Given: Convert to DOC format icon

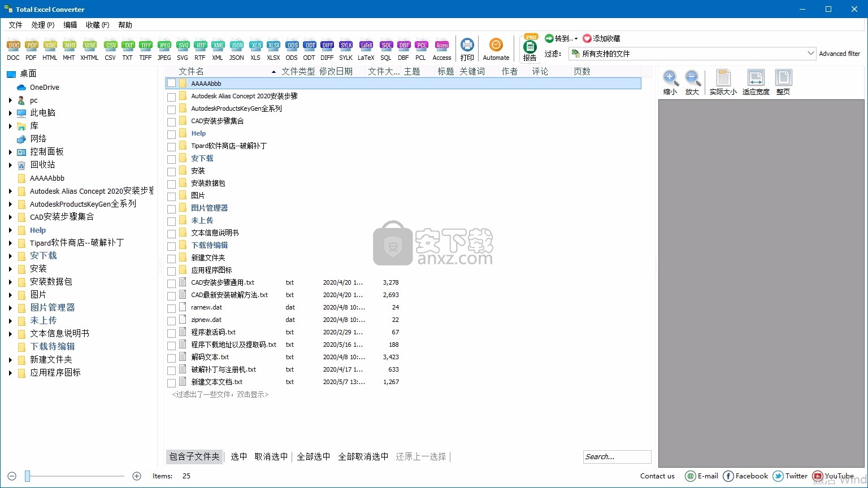Looking at the screenshot, I should (x=13, y=49).
